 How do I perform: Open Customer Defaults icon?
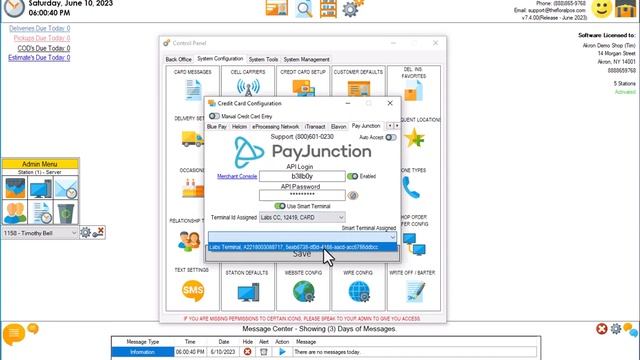point(359,88)
